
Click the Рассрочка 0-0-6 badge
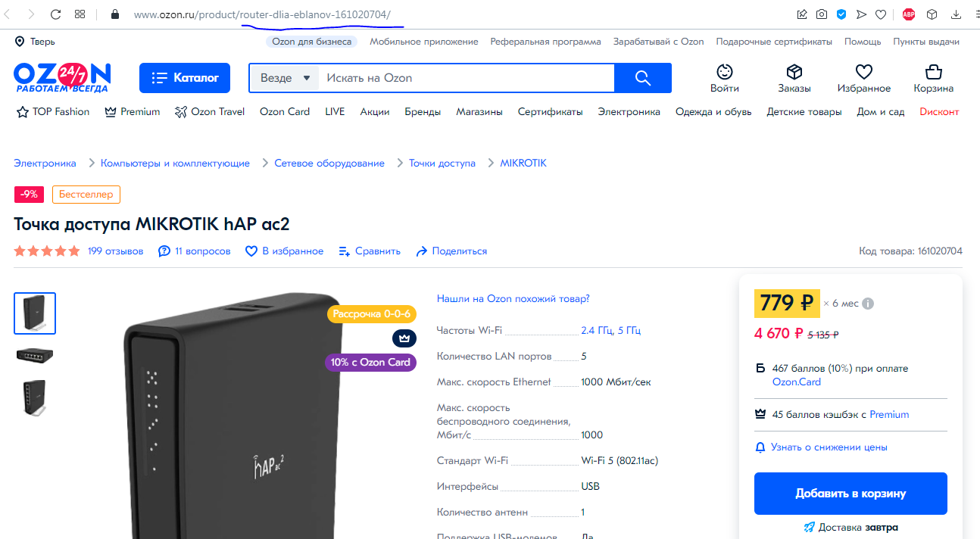pyautogui.click(x=372, y=313)
